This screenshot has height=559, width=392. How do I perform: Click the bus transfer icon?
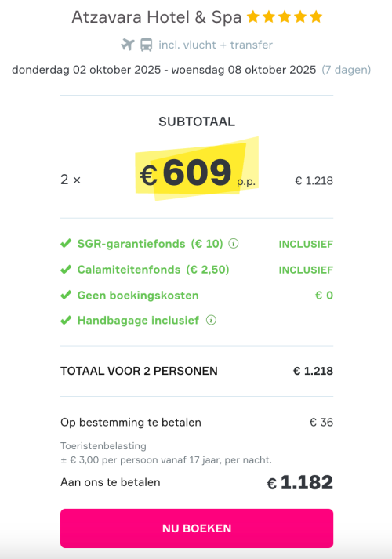click(146, 45)
